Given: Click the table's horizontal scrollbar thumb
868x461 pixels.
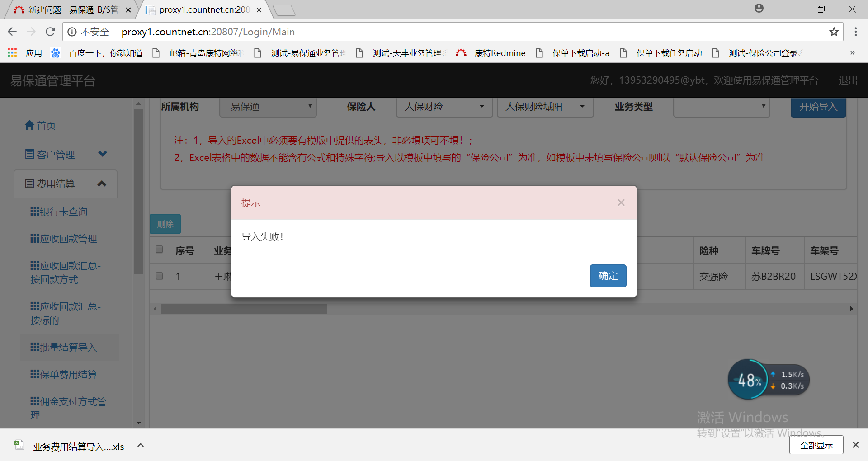Looking at the screenshot, I should pyautogui.click(x=244, y=309).
